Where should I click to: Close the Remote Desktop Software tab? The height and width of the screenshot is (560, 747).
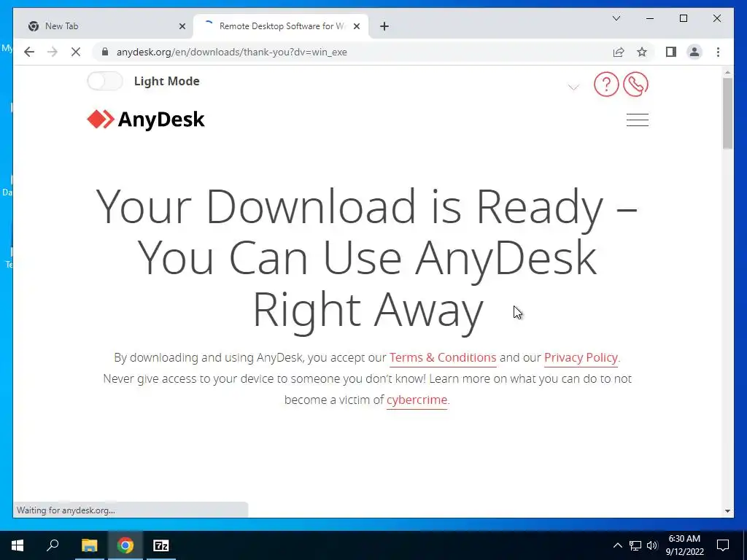coord(356,26)
